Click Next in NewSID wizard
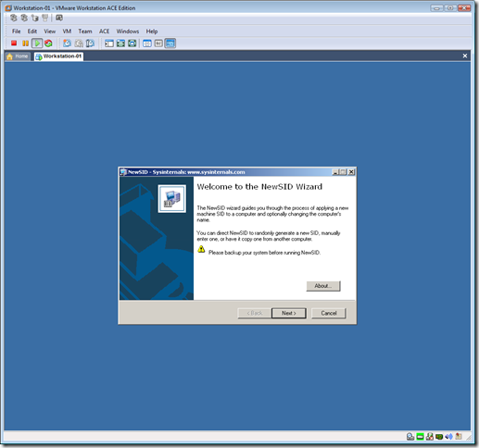Screen dimensions: 479x448 [x=289, y=313]
